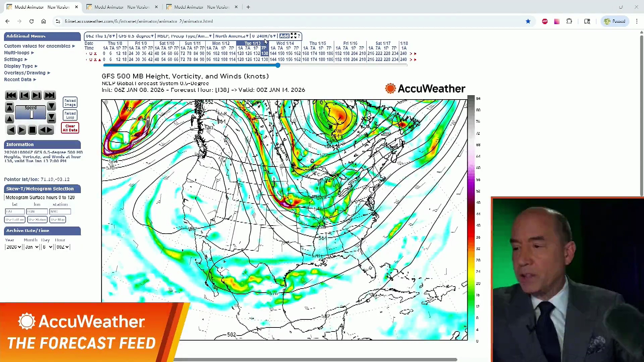The height and width of the screenshot is (362, 644).
Task: Stop the animation loop
Action: pyautogui.click(x=32, y=130)
